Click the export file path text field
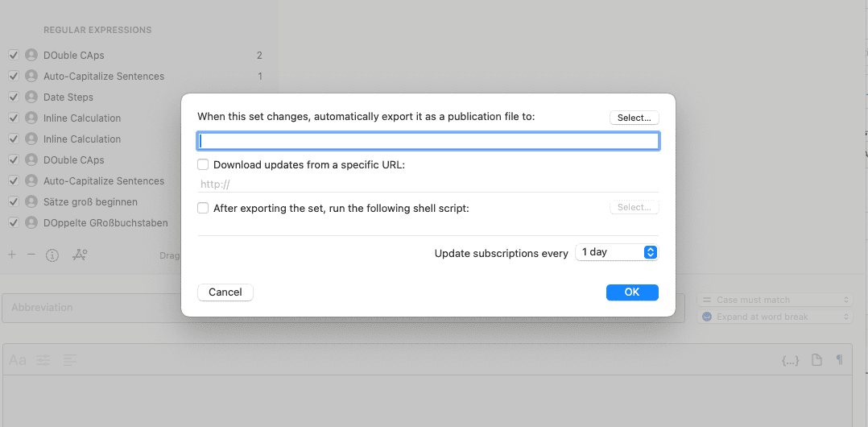 [428, 141]
